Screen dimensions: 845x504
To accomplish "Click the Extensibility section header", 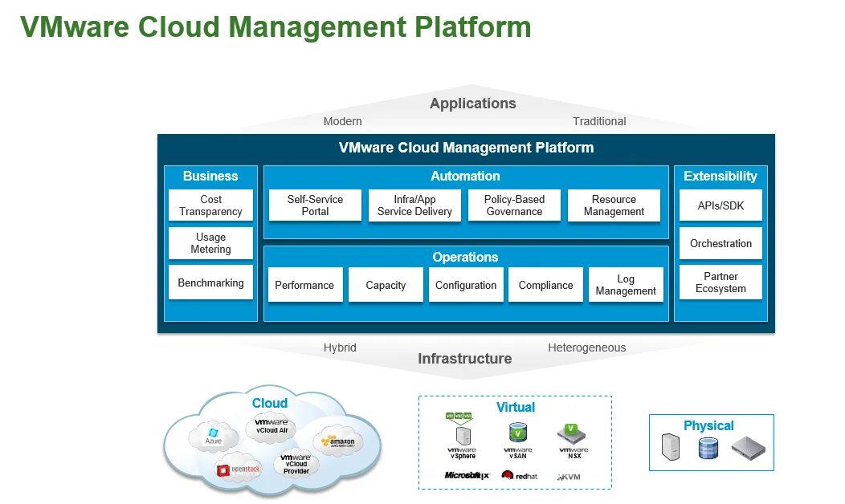I will (720, 176).
